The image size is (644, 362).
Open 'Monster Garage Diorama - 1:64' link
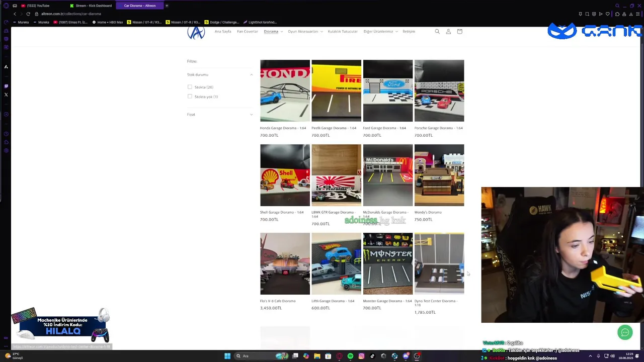click(387, 301)
